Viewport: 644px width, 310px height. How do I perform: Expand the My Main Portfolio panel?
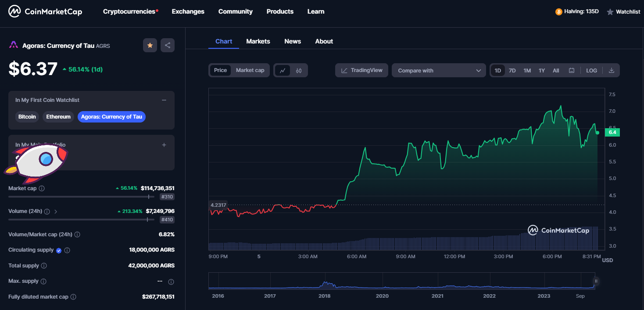[x=164, y=145]
